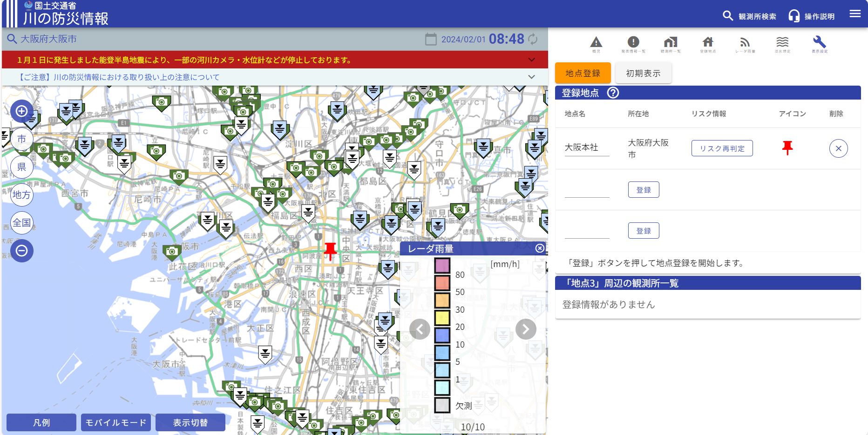Open the 観測所一覧 building icon
This screenshot has height=435, width=868.
[x=671, y=44]
